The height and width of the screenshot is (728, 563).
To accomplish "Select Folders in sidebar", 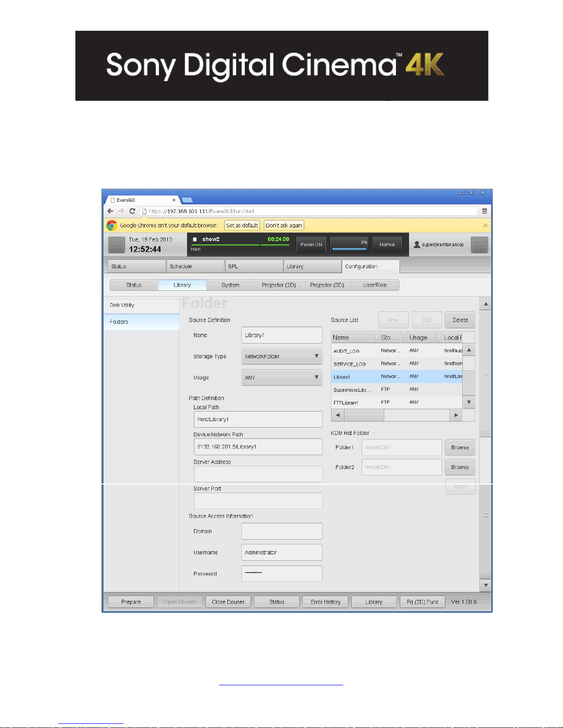I will pyautogui.click(x=142, y=322).
